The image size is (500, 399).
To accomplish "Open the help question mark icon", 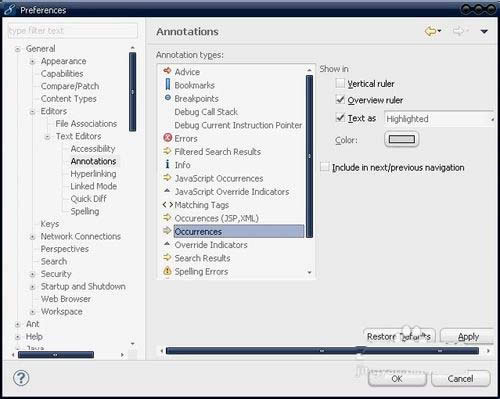I will [21, 378].
